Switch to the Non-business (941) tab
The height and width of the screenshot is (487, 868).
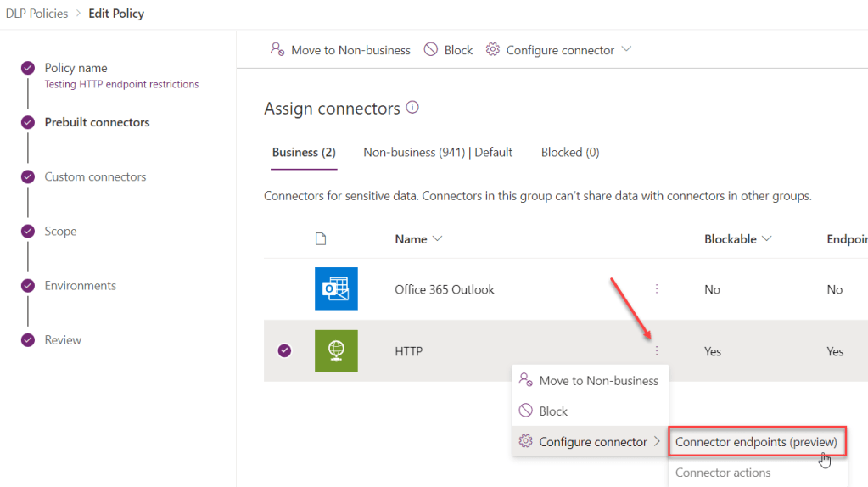click(x=438, y=153)
